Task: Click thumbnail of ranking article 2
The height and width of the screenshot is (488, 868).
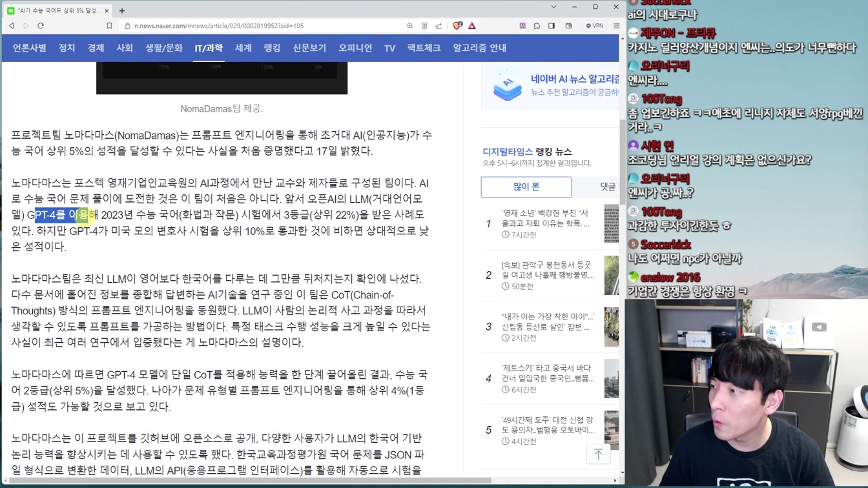Action: tap(611, 276)
